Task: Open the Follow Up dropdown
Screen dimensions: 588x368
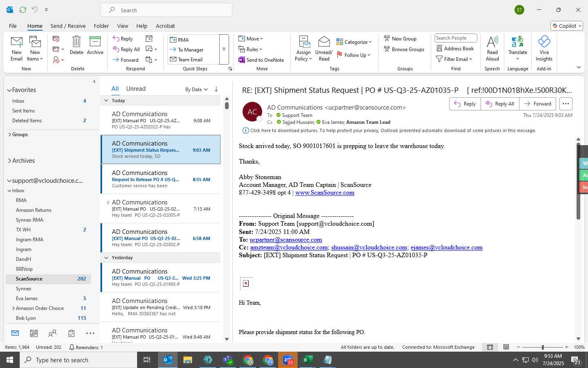Action: [354, 55]
